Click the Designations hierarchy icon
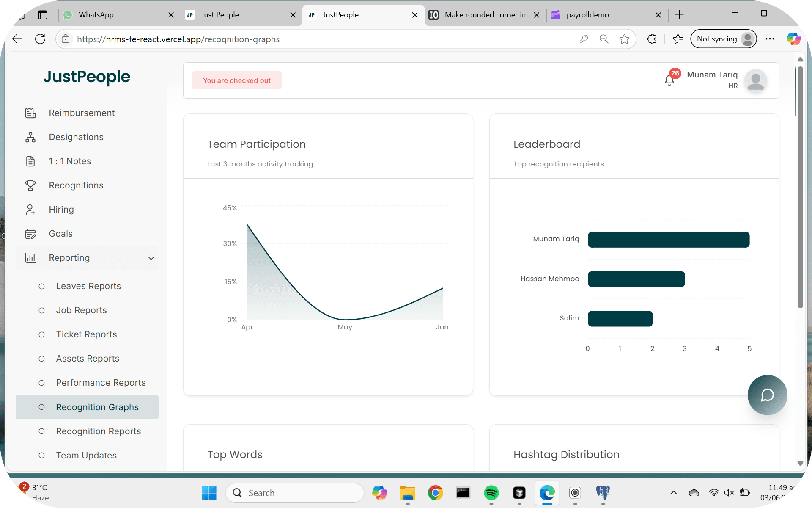 point(30,137)
